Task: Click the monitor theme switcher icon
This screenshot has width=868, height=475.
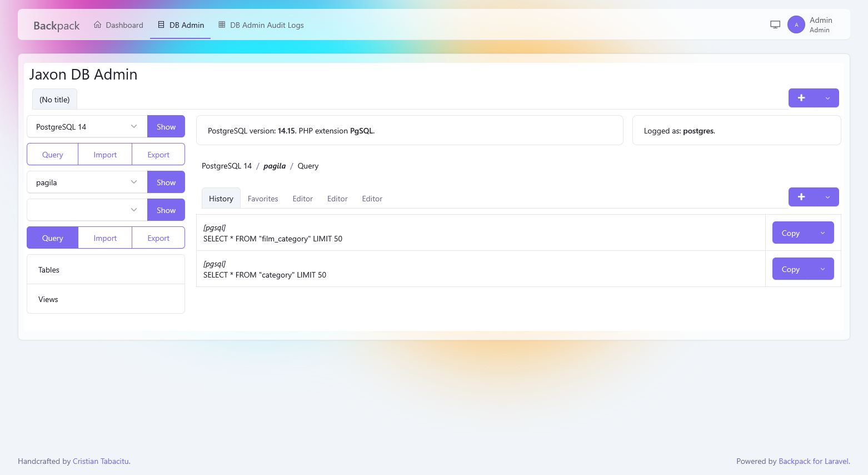Action: [775, 24]
